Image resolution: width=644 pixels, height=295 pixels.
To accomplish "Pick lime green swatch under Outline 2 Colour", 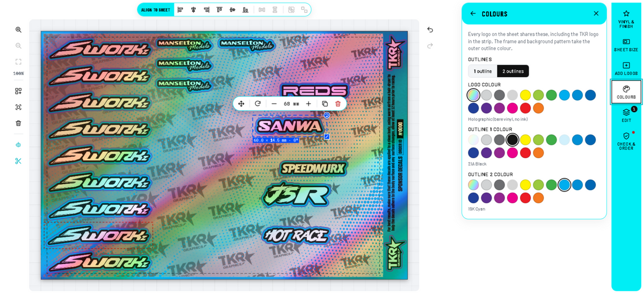I will (x=538, y=185).
